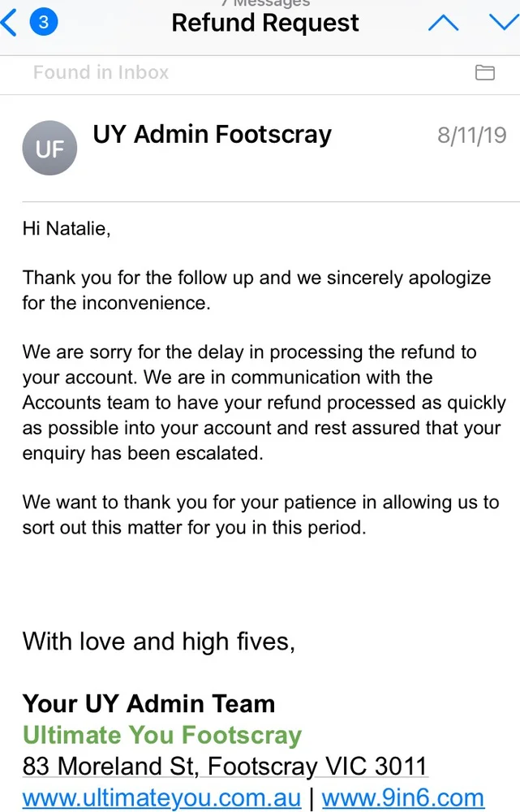
Task: Tap the 83 Moreland St address link
Action: click(x=224, y=766)
